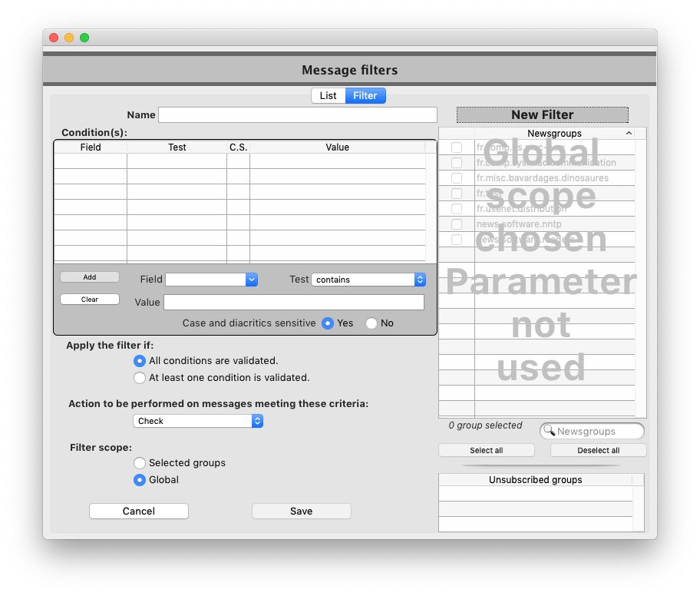Select all newsgroups in the list
Image resolution: width=700 pixels, height=596 pixels.
click(x=486, y=449)
